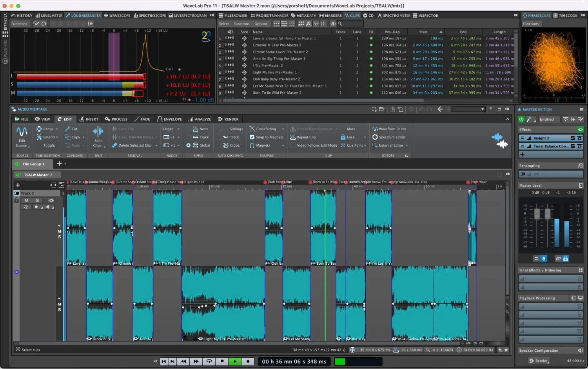Toggle Master Section power button
The width and height of the screenshot is (588, 369).
click(x=521, y=119)
